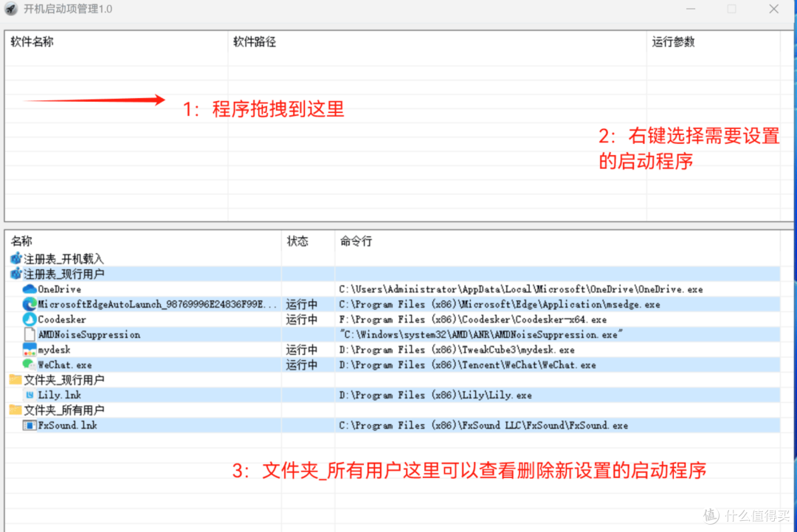Select the AMDNoiseSuppression entry name
797x532 pixels.
(89, 335)
